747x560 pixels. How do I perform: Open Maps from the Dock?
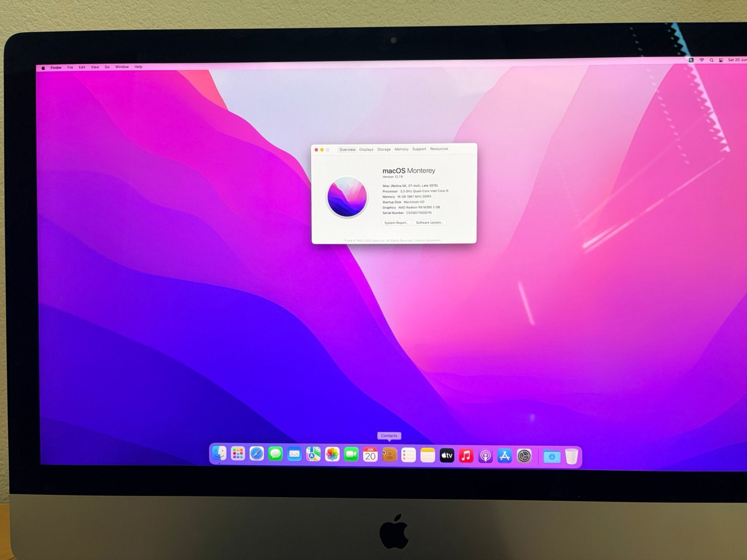click(x=313, y=454)
